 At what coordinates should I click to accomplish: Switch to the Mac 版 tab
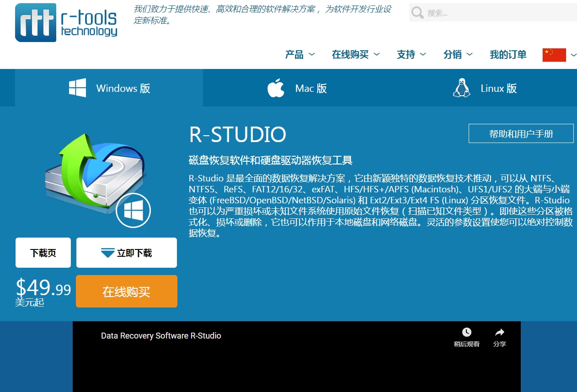(297, 88)
